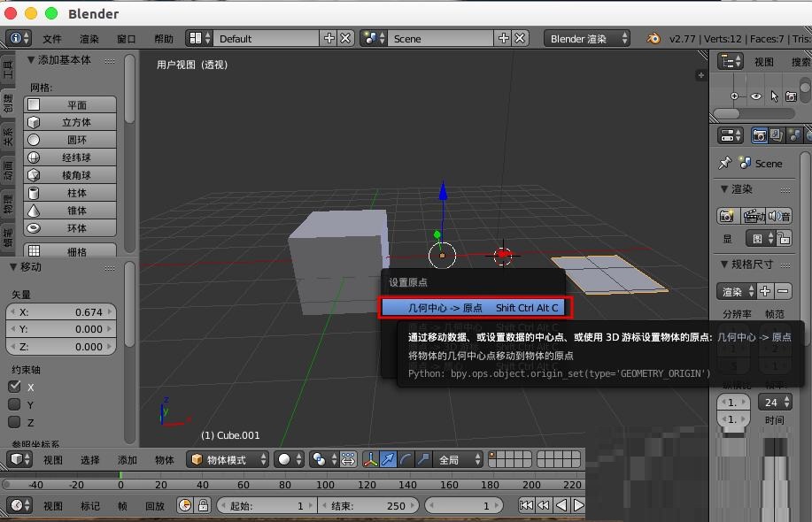
Task: Open the 3D view editor type selector
Action: (x=19, y=459)
